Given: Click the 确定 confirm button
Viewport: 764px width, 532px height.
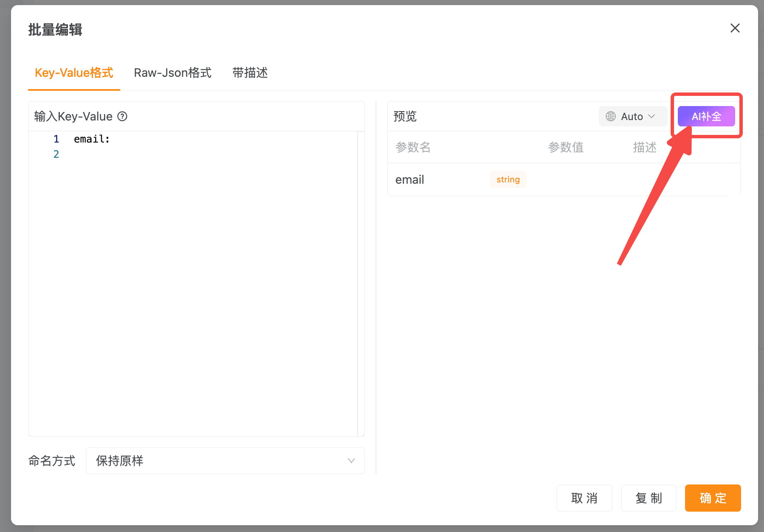Looking at the screenshot, I should pyautogui.click(x=713, y=498).
